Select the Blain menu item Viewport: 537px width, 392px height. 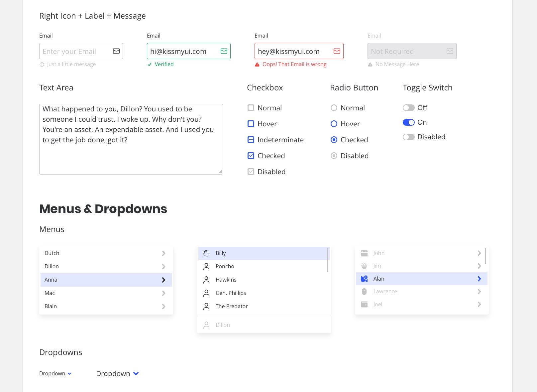106,307
